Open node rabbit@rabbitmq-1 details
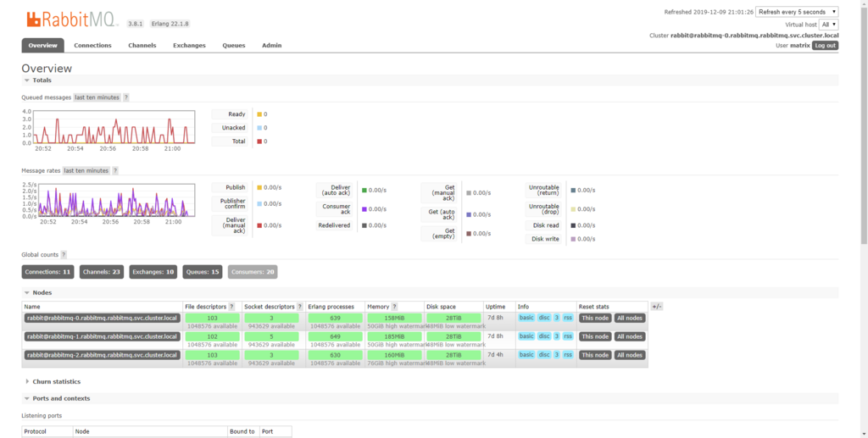This screenshot has width=868, height=438. click(102, 336)
